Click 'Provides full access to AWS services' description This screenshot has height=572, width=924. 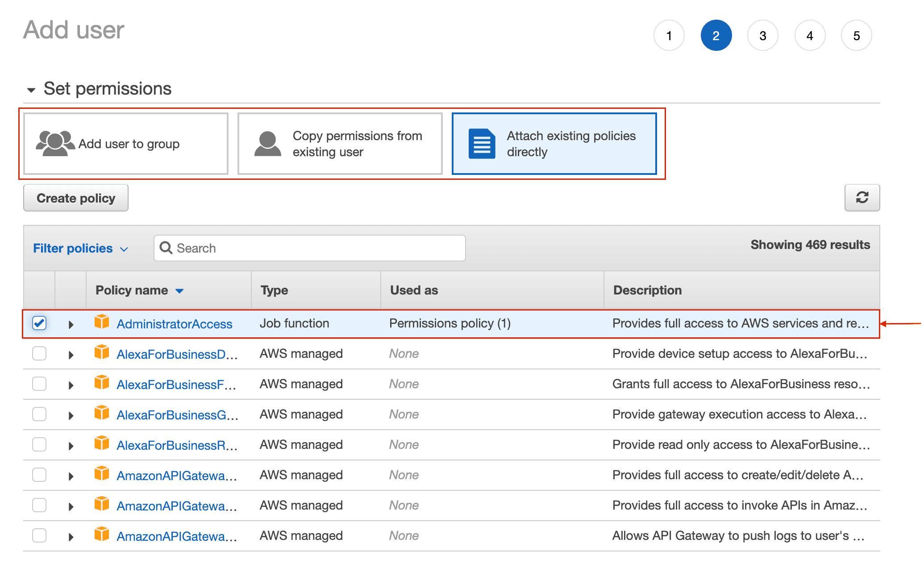tap(741, 323)
